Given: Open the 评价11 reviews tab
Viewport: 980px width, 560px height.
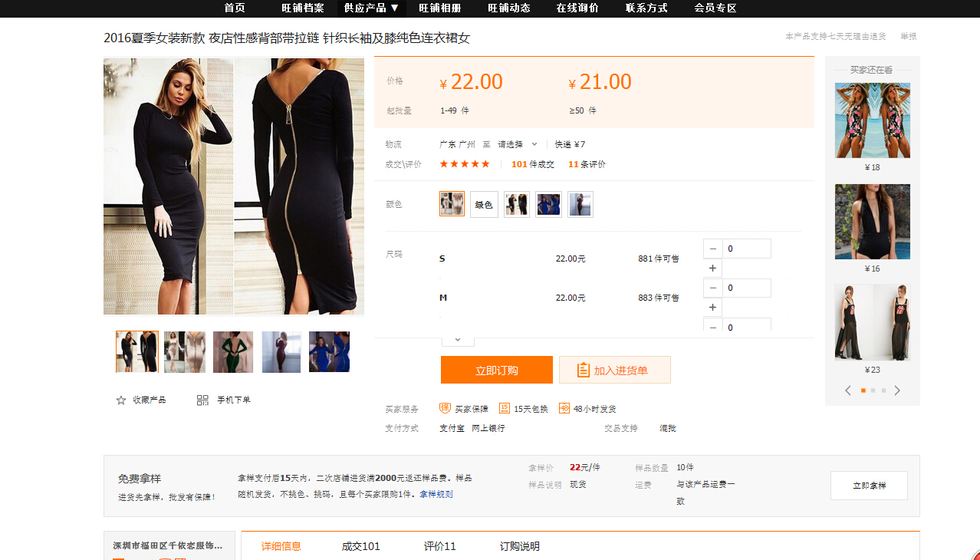Looking at the screenshot, I should pyautogui.click(x=439, y=546).
